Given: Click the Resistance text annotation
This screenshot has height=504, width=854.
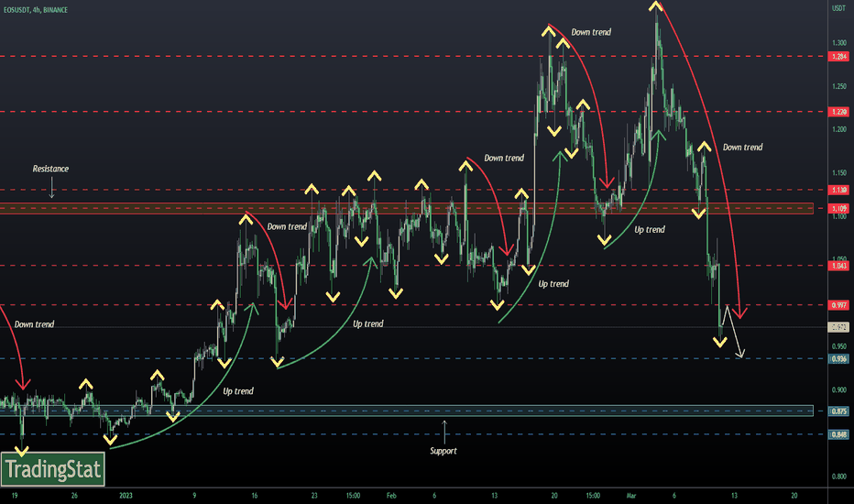Looking at the screenshot, I should pos(50,169).
